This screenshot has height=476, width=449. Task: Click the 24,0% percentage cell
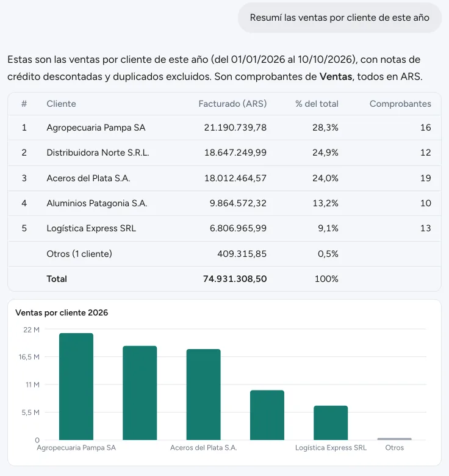[x=326, y=178]
